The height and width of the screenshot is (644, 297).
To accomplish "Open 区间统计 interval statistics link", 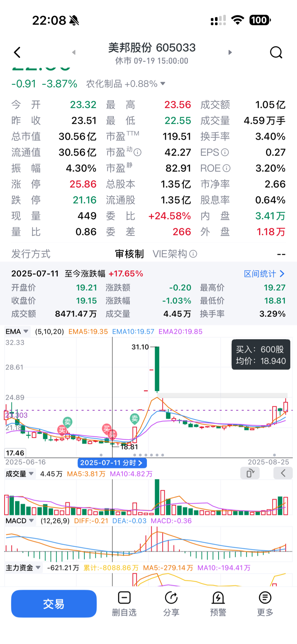I will point(264,274).
